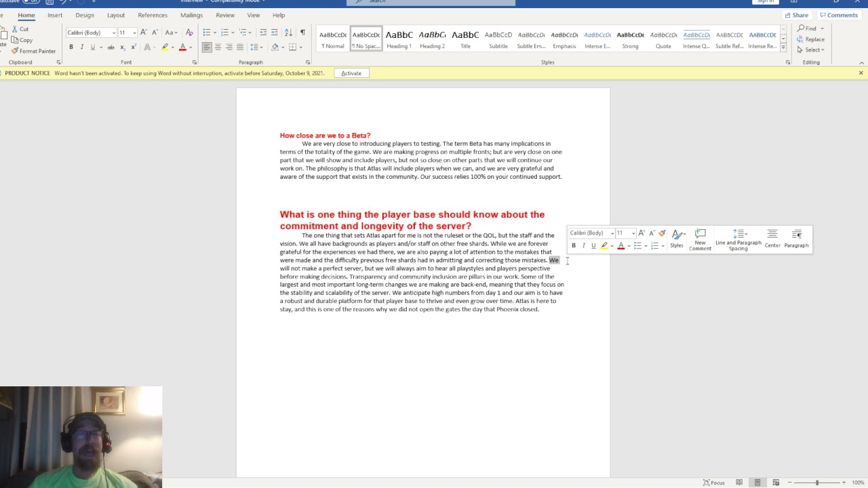Image resolution: width=868 pixels, height=488 pixels.
Task: Apply strikethrough formatting in ribbon
Action: click(111, 47)
